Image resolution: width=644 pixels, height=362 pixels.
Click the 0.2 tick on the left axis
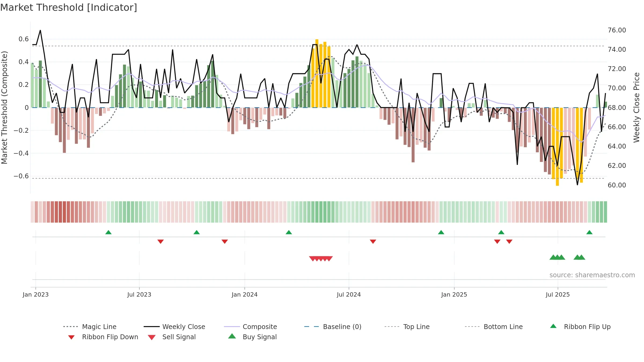coord(24,85)
